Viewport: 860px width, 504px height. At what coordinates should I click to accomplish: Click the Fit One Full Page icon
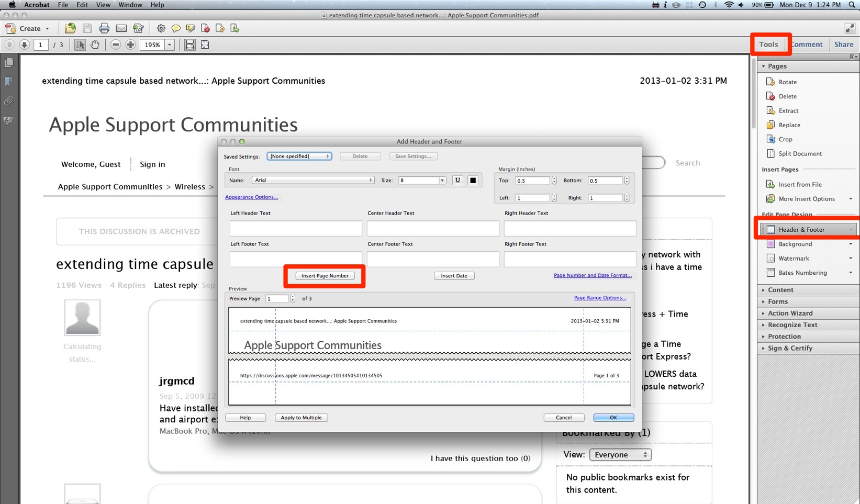click(205, 45)
